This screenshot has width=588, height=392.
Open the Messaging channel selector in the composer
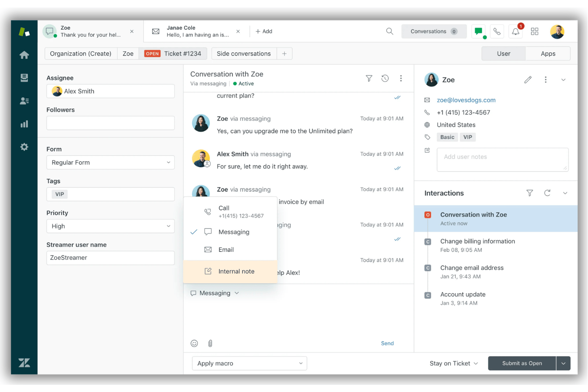coord(215,293)
